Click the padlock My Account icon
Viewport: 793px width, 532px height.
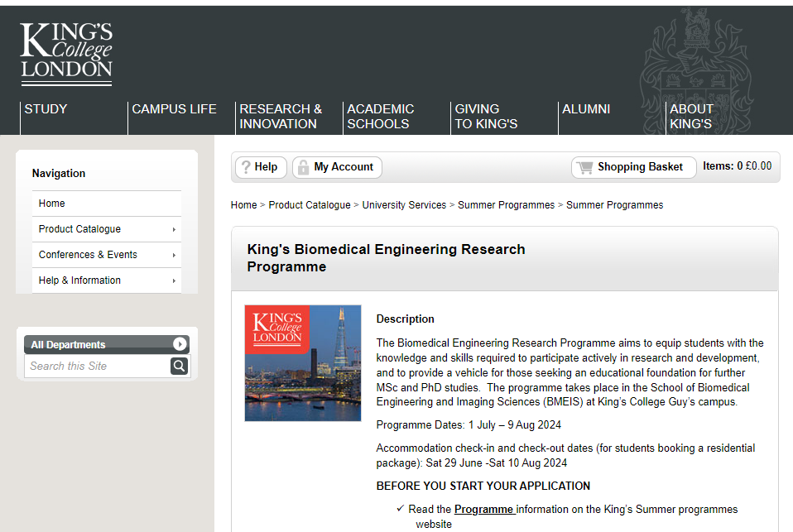tap(303, 167)
